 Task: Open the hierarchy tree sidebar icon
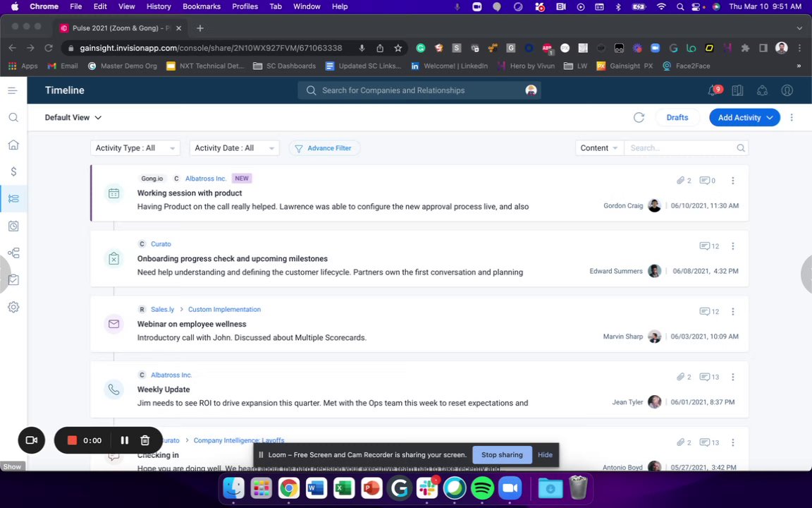pyautogui.click(x=13, y=253)
